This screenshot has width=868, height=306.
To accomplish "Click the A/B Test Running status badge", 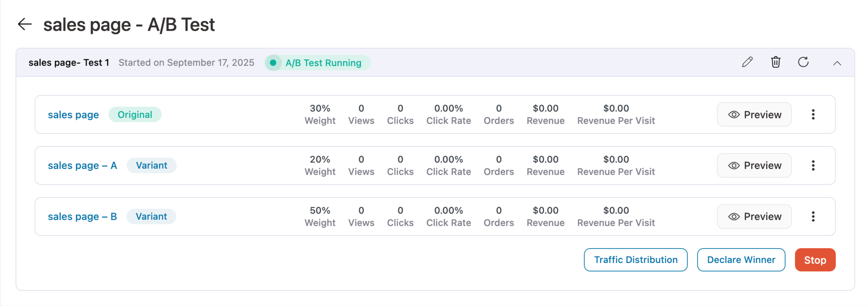I will coord(317,63).
